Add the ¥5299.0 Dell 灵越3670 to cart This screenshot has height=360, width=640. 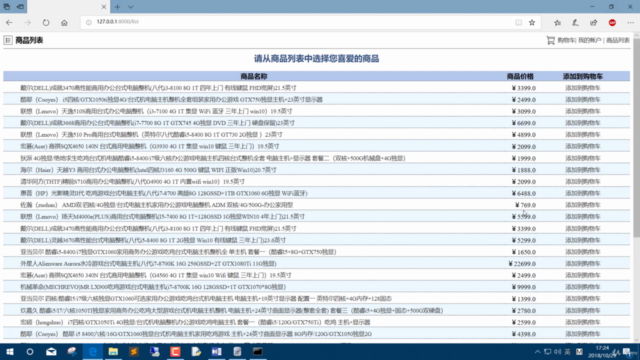[582, 240]
